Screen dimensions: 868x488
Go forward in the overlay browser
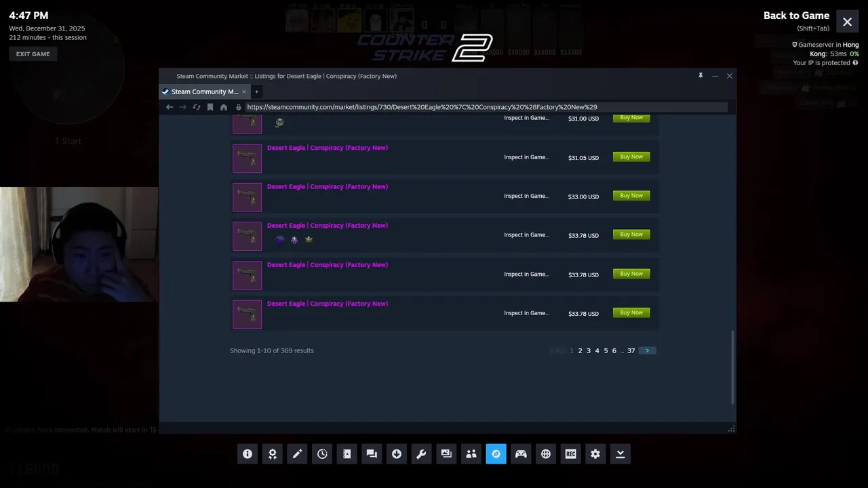(x=183, y=107)
